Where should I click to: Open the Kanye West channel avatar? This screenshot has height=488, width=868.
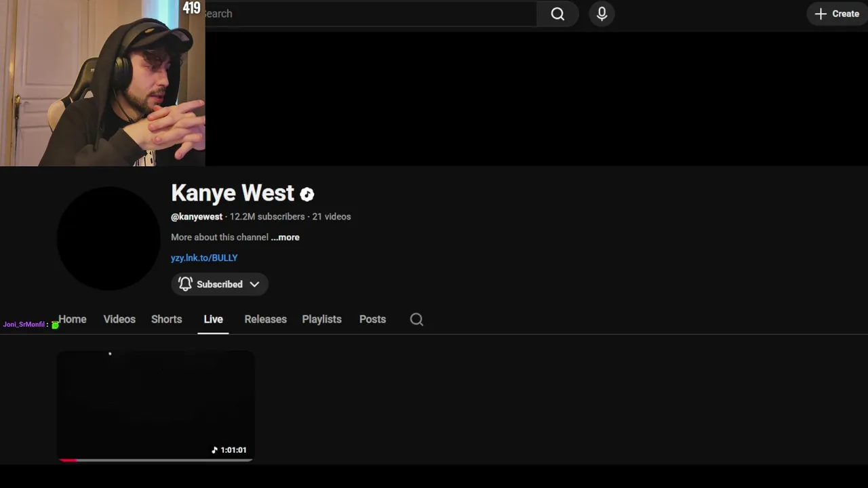click(x=108, y=238)
